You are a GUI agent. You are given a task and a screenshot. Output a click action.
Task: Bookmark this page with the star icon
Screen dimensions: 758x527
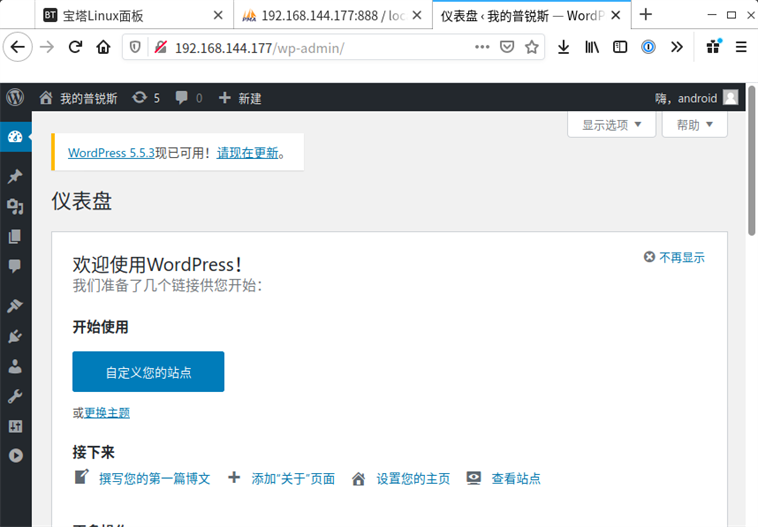click(x=532, y=47)
